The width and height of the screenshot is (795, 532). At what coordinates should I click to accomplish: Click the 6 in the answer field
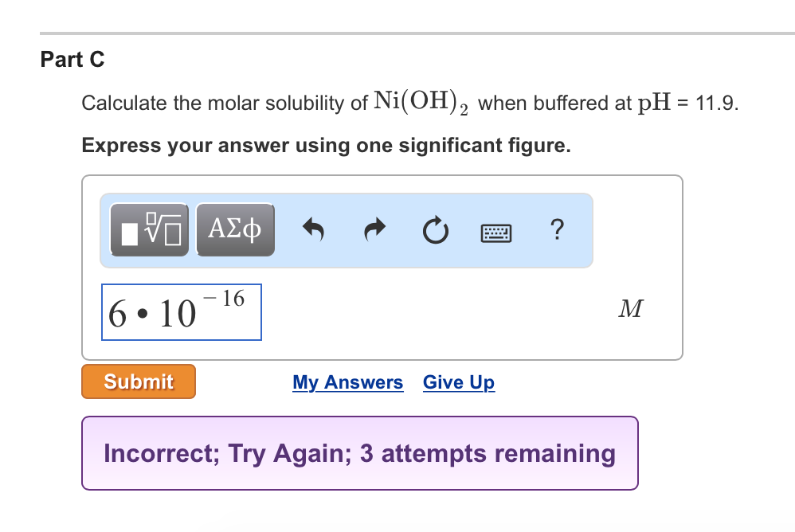pos(118,313)
